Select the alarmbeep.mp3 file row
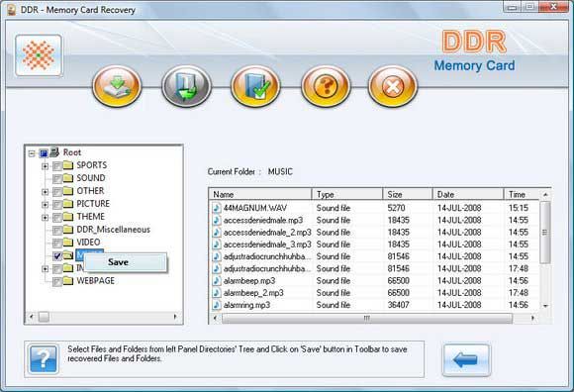 coord(374,281)
